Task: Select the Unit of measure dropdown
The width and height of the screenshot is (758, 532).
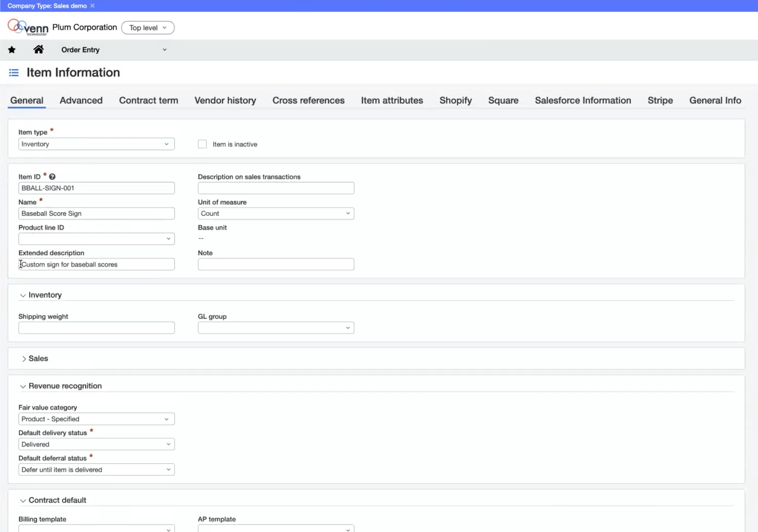Action: [276, 213]
